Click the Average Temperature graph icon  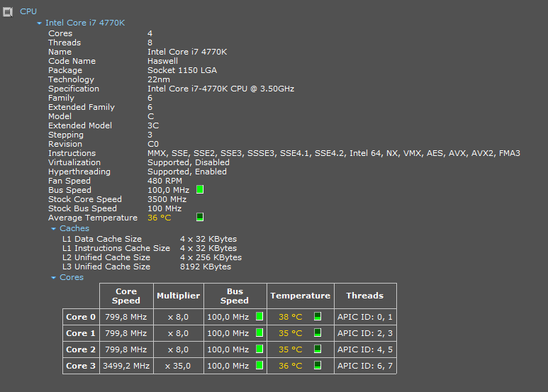coord(200,217)
